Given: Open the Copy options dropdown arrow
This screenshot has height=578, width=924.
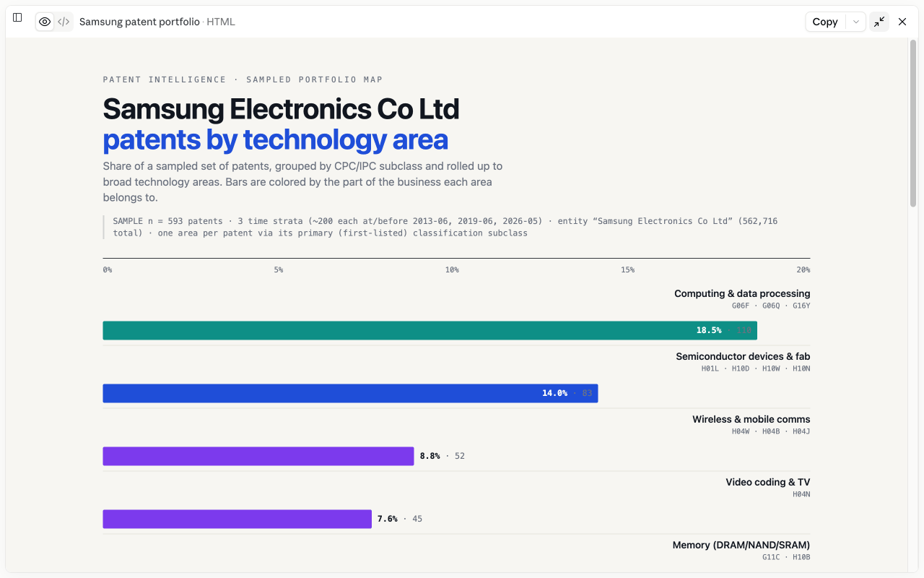Looking at the screenshot, I should (x=855, y=22).
